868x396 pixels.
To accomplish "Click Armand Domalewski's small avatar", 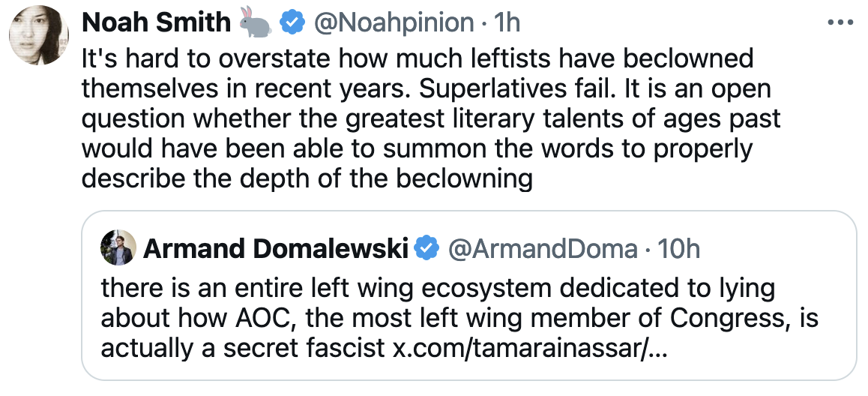I will (x=118, y=247).
